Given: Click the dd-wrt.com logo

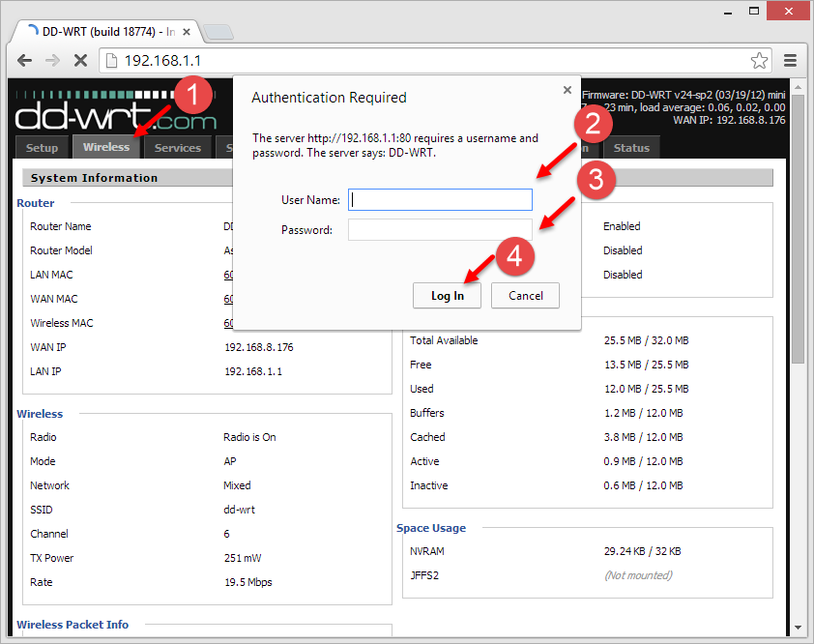Looking at the screenshot, I should coord(115,111).
